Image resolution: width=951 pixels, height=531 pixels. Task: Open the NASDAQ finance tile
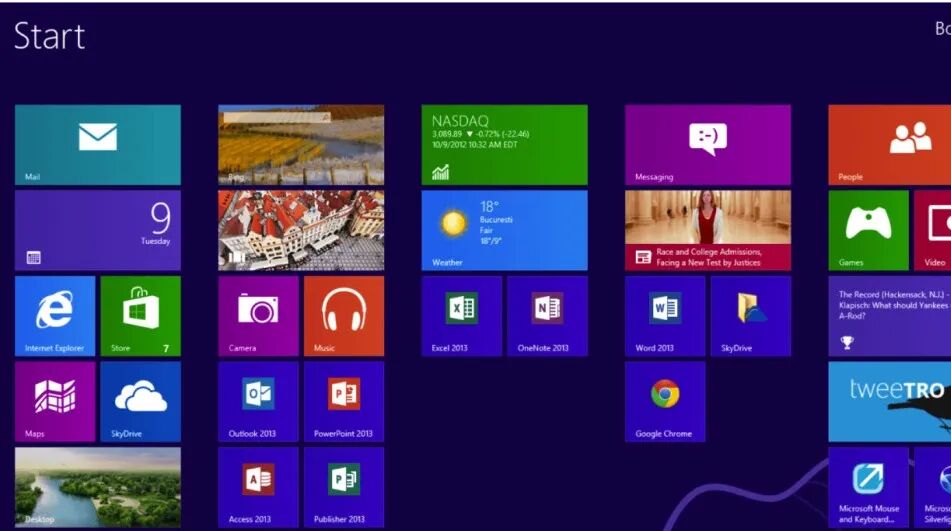pos(505,145)
